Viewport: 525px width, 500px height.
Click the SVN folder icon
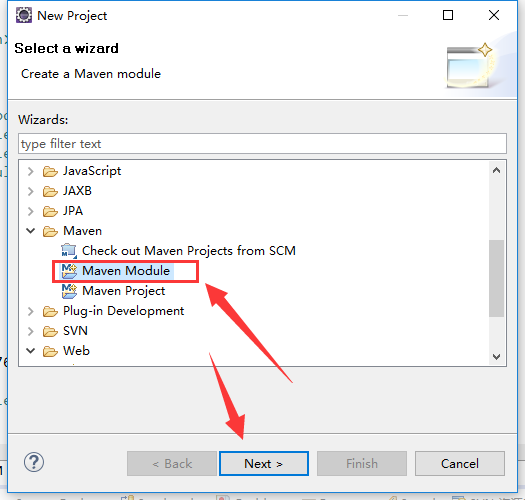pos(50,332)
